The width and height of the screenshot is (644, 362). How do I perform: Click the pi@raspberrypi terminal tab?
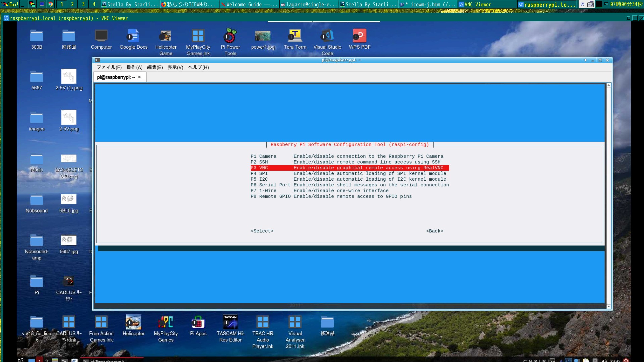click(x=116, y=77)
